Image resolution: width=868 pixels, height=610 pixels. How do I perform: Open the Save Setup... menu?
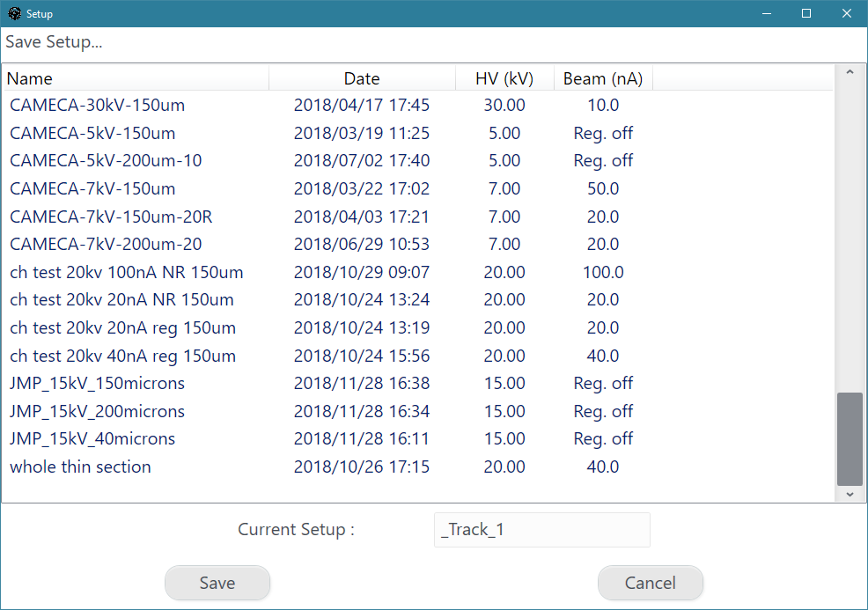point(54,42)
